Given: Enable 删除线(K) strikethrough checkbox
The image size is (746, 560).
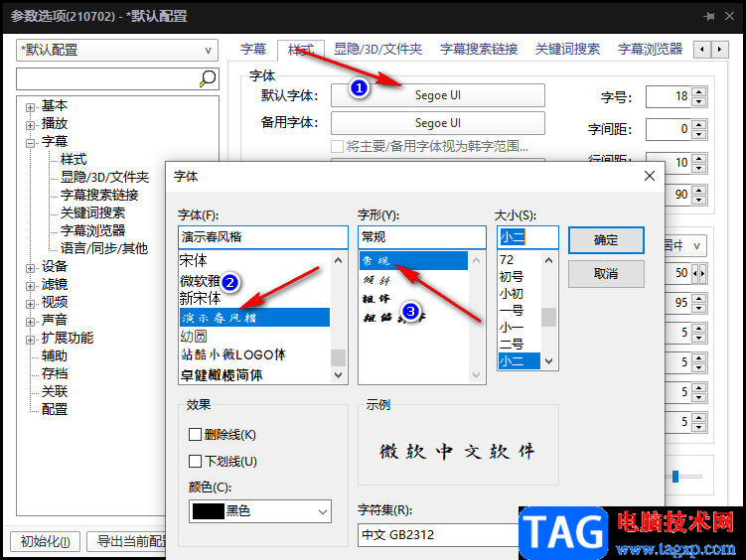Looking at the screenshot, I should pos(195,434).
